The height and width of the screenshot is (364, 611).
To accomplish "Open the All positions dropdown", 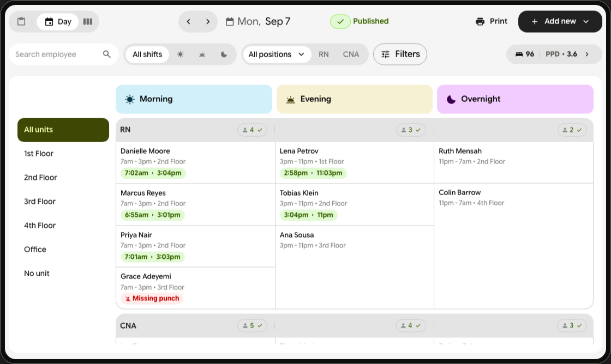I will pos(276,54).
